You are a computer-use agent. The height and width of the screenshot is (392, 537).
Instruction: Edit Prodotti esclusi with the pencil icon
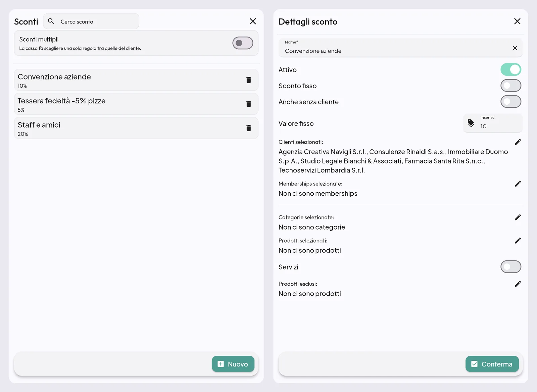518,284
